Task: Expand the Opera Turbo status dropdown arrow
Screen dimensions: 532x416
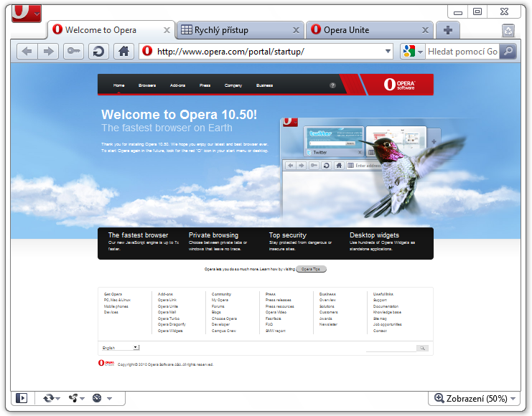Action: click(x=109, y=399)
